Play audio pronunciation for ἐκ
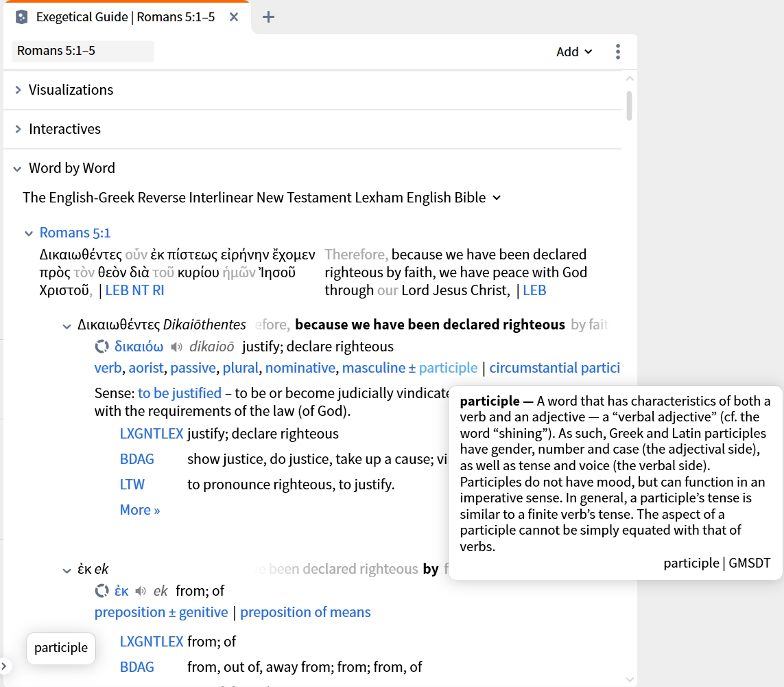This screenshot has width=784, height=687. click(141, 591)
